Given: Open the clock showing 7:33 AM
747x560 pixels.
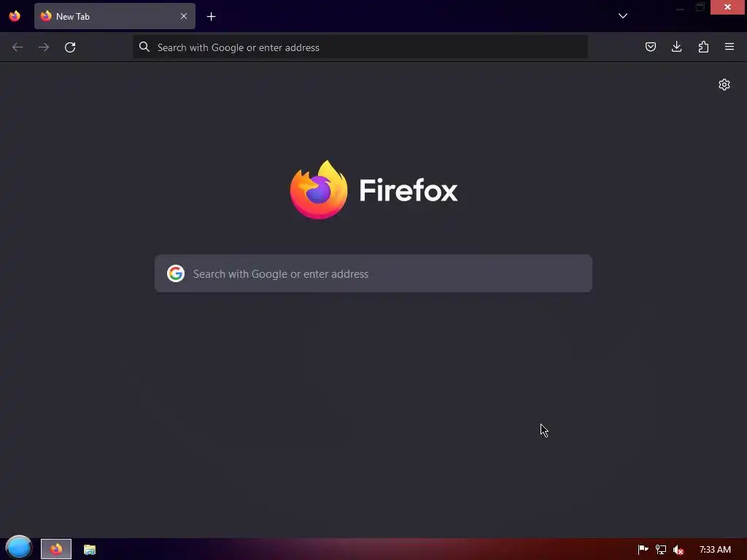Looking at the screenshot, I should tap(715, 550).
